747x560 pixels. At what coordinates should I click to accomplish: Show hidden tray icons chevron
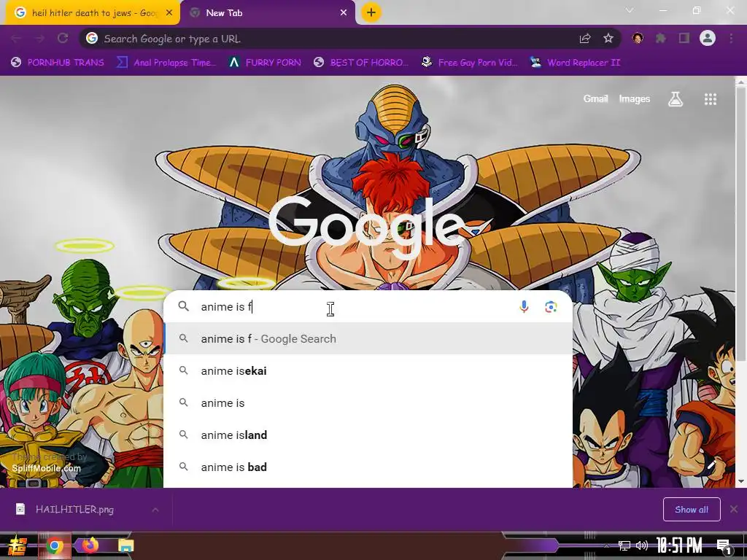[x=606, y=545]
